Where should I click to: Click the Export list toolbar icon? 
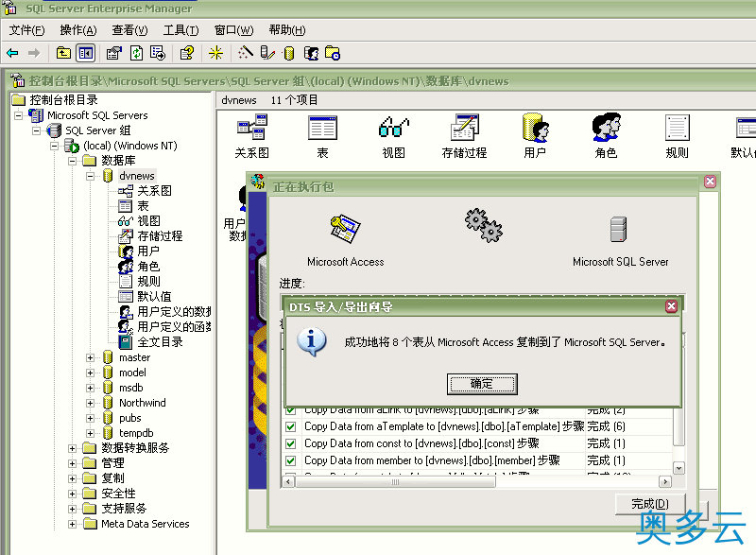[x=158, y=53]
